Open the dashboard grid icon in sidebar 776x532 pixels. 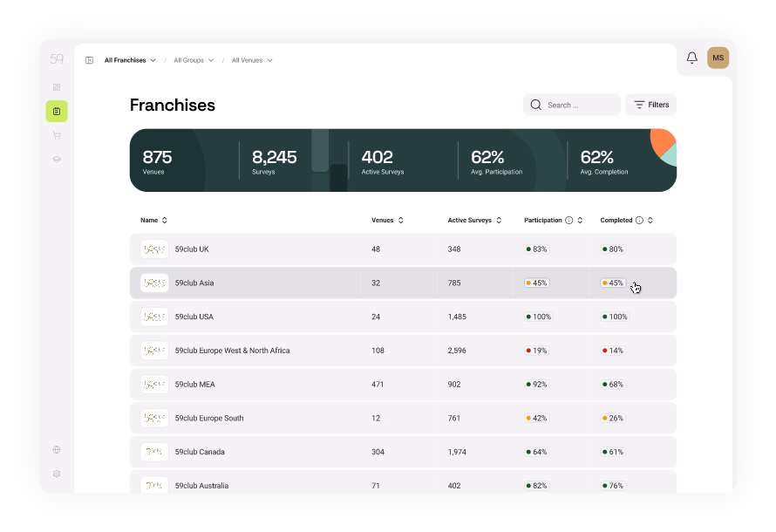(57, 87)
